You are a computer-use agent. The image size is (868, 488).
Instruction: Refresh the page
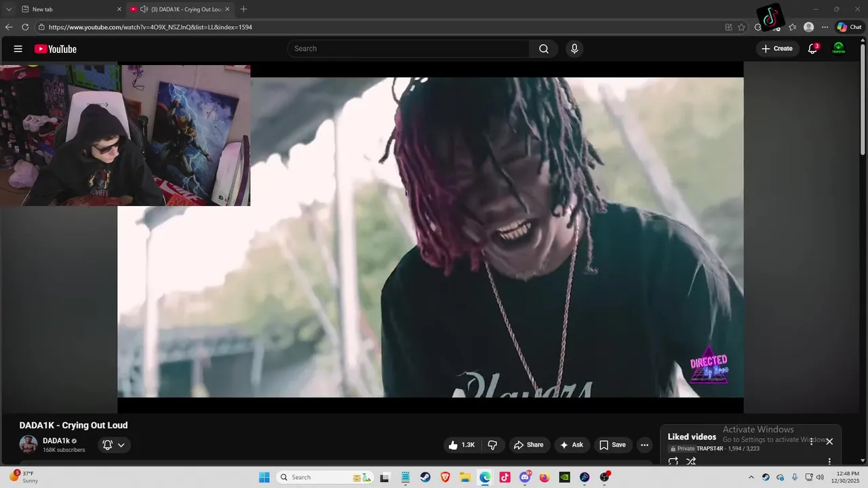(25, 27)
